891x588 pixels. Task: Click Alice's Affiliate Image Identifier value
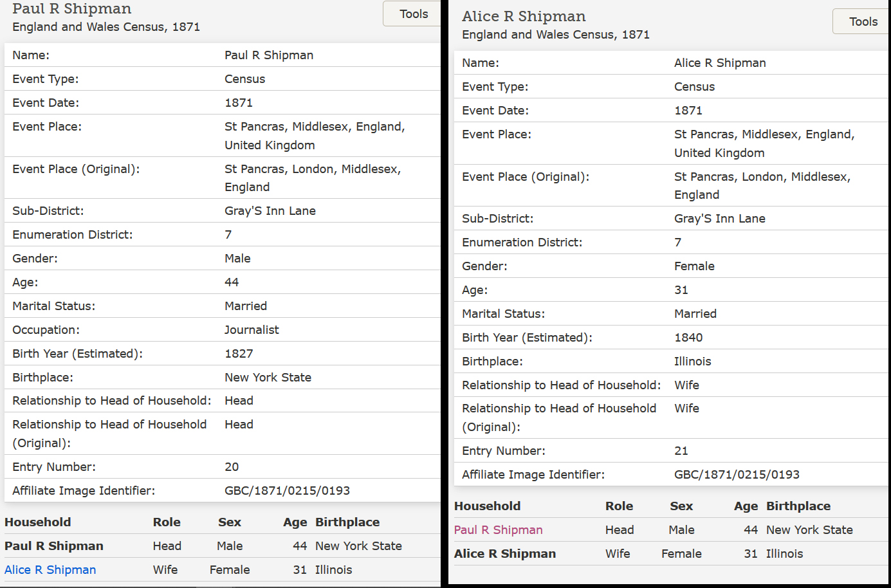737,475
